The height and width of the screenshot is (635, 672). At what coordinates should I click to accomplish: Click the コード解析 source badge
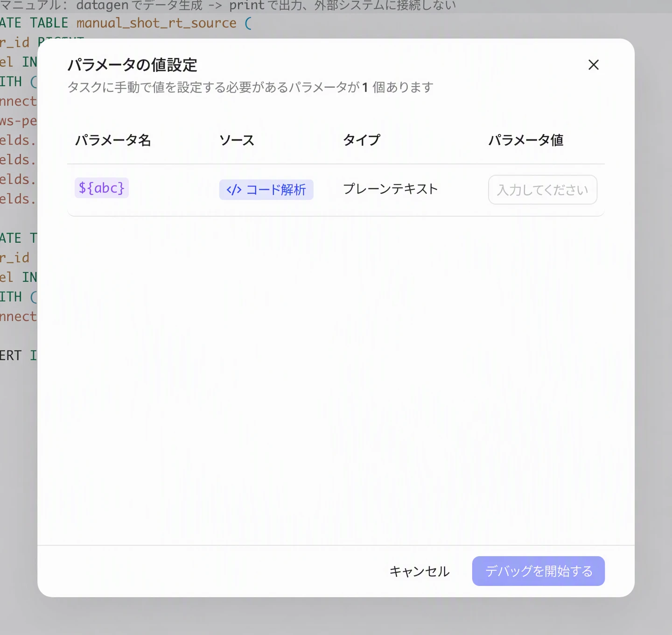pos(266,190)
